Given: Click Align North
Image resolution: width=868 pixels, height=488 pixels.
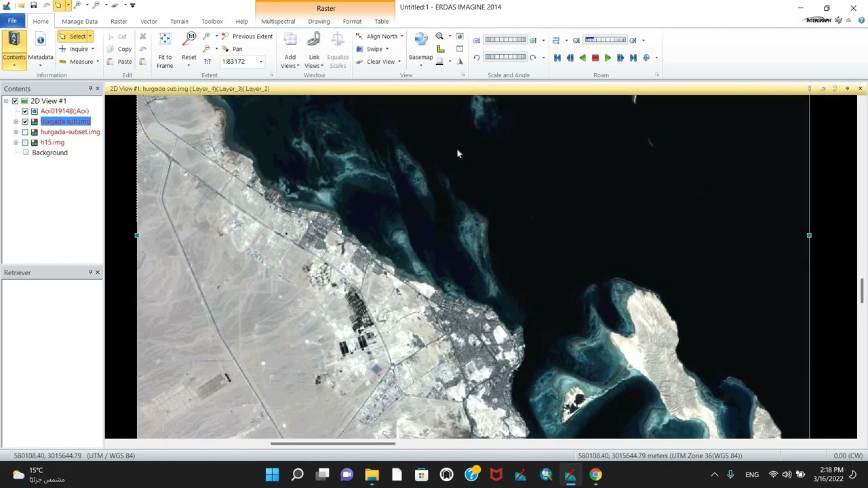Looking at the screenshot, I should (x=377, y=36).
